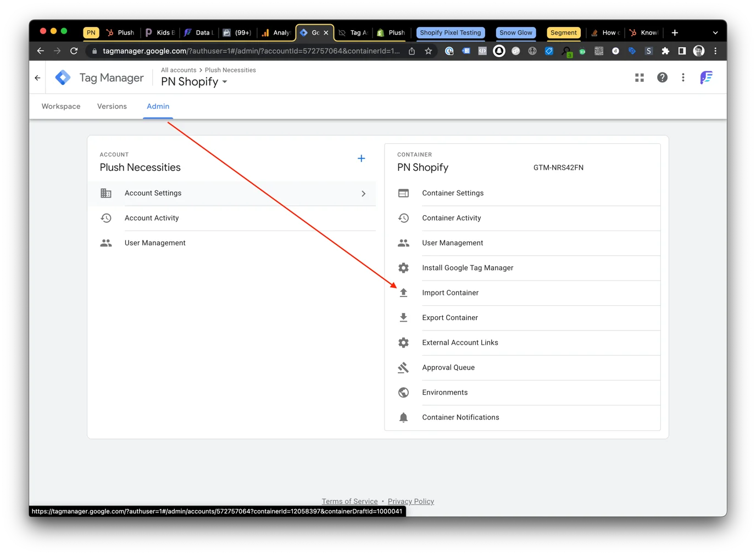Screen dimensions: 756x555
Task: Click the Account Settings building icon
Action: point(106,193)
